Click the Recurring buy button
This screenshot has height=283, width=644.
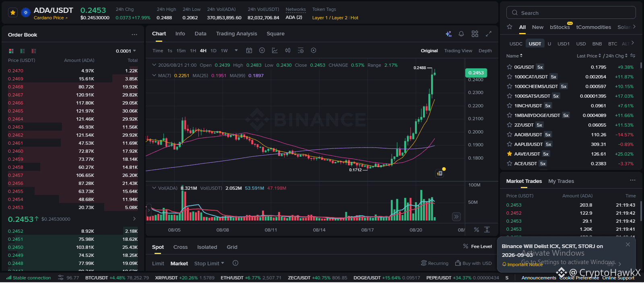[435, 263]
